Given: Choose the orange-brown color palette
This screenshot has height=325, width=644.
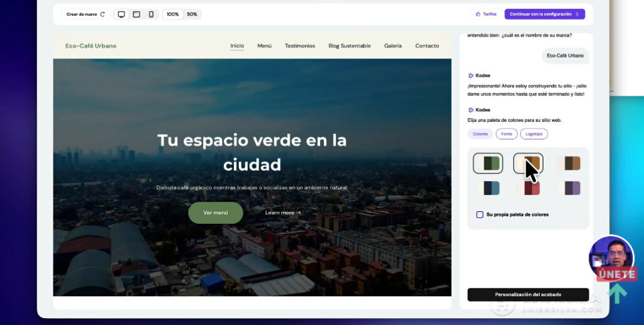Looking at the screenshot, I should pos(528,163).
